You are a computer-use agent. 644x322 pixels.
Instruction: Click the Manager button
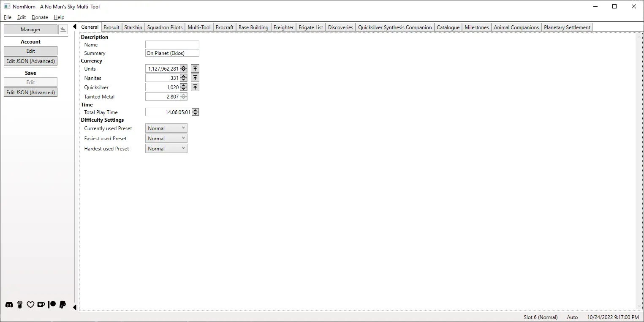click(30, 30)
